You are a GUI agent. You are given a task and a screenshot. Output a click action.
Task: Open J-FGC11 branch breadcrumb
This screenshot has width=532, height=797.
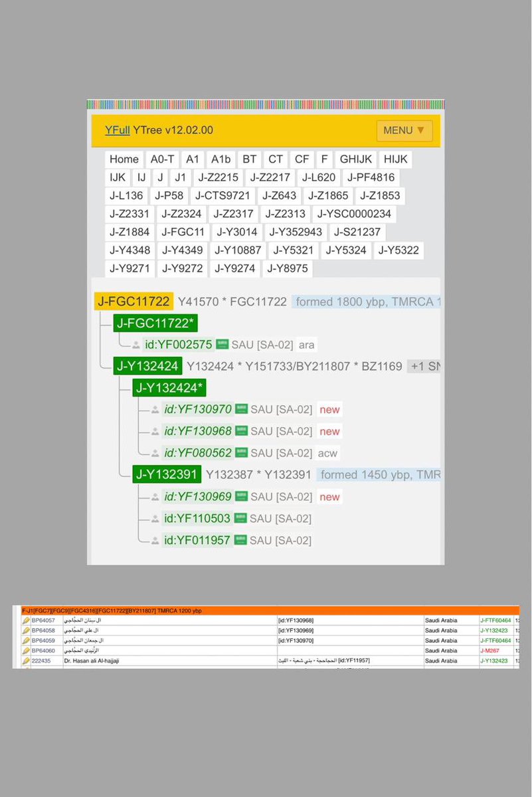183,232
